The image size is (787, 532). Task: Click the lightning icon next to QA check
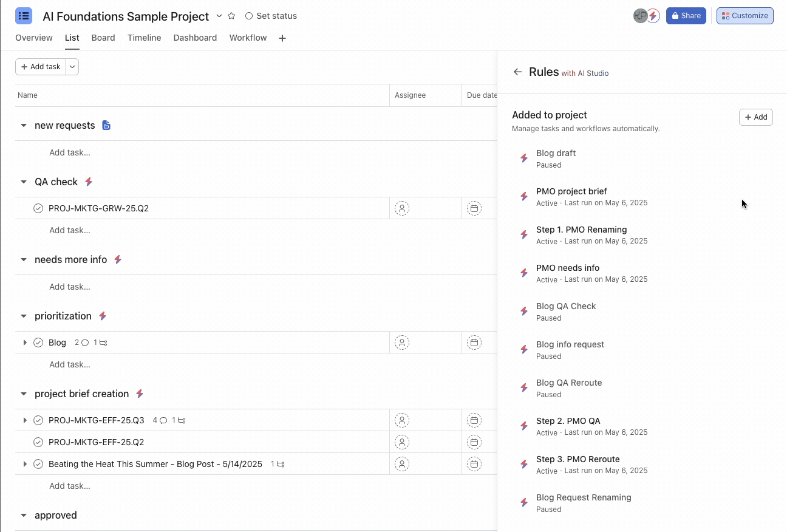[89, 182]
